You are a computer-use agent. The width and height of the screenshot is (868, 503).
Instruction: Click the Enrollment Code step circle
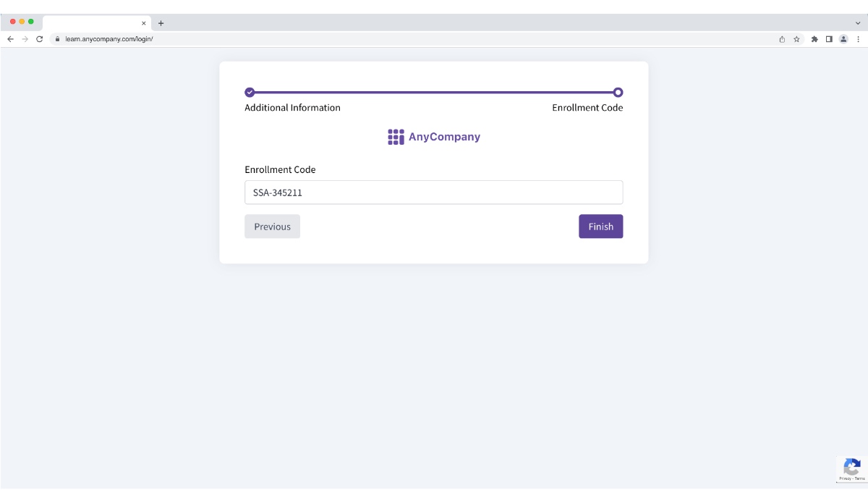(618, 92)
